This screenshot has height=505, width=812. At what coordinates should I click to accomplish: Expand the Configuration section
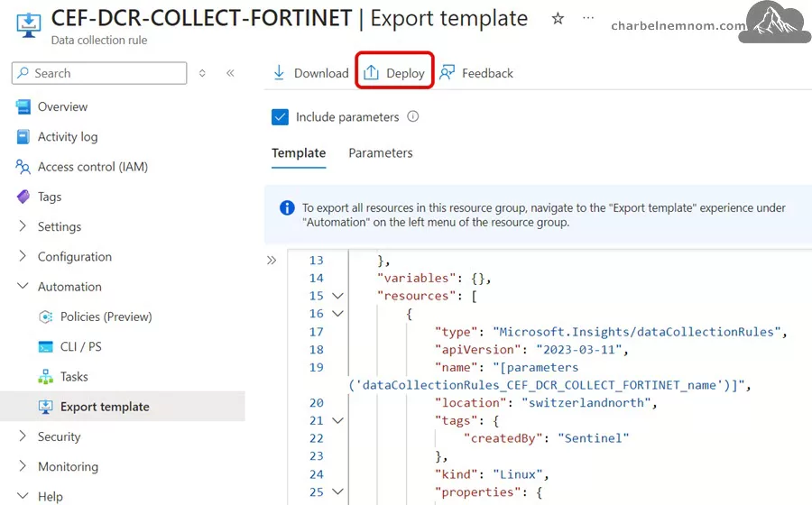23,256
